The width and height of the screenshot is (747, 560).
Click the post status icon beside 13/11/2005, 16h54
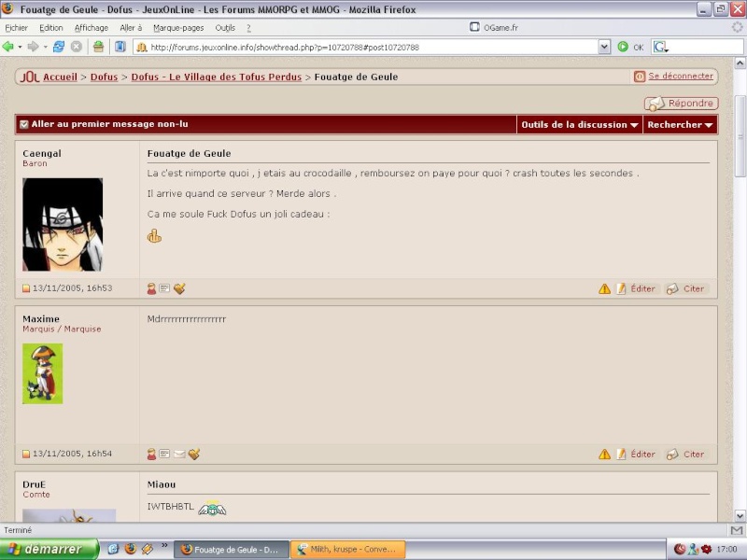pyautogui.click(x=26, y=455)
